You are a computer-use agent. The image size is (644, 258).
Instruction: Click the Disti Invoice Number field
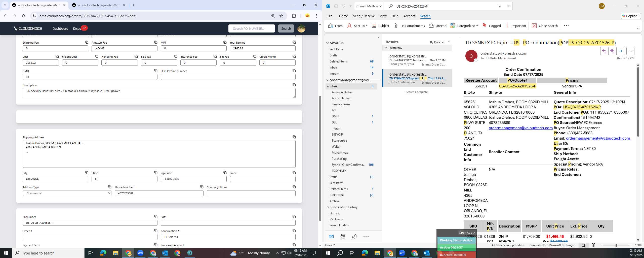228,77
